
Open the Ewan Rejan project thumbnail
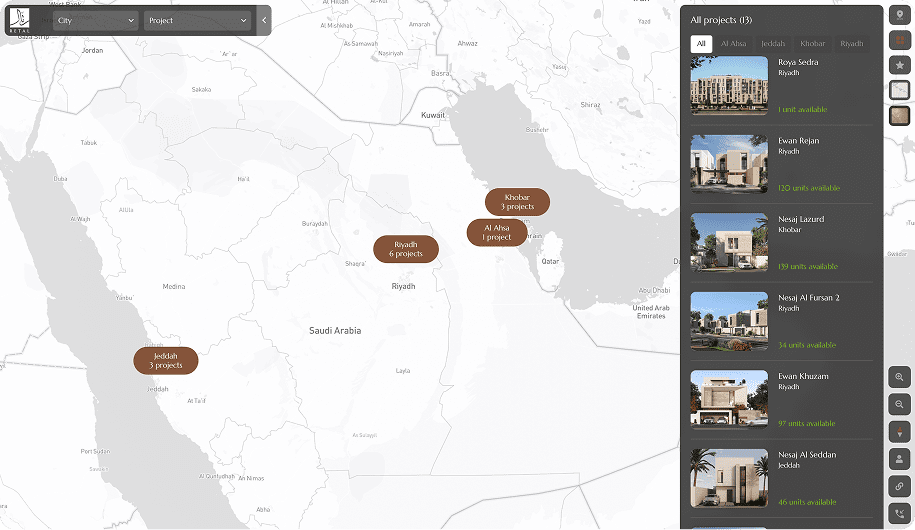pos(729,164)
